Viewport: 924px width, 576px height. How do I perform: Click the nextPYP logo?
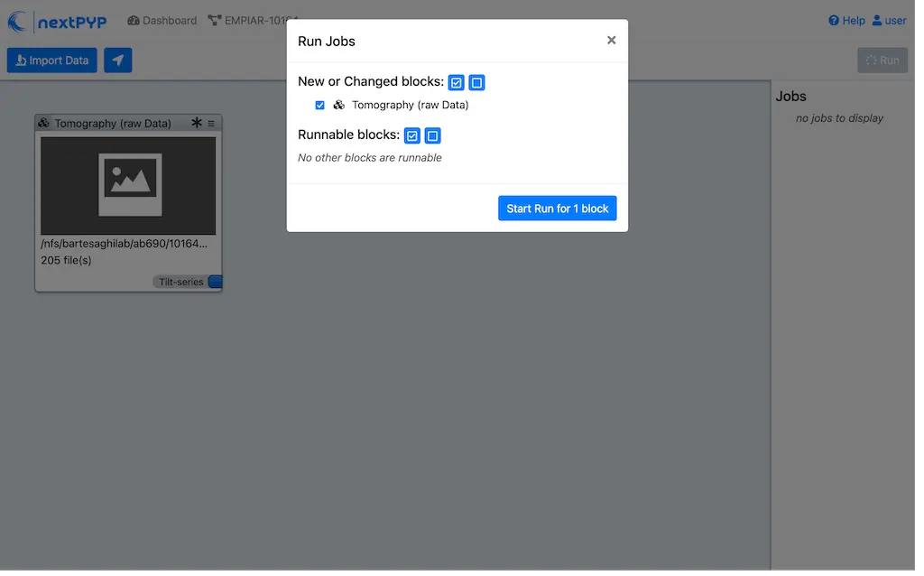[57, 22]
